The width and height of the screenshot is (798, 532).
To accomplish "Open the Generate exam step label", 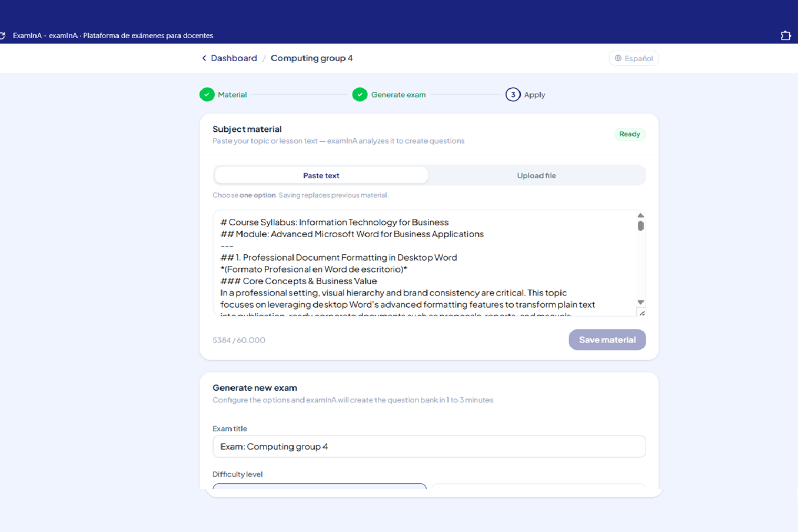I will pos(398,95).
